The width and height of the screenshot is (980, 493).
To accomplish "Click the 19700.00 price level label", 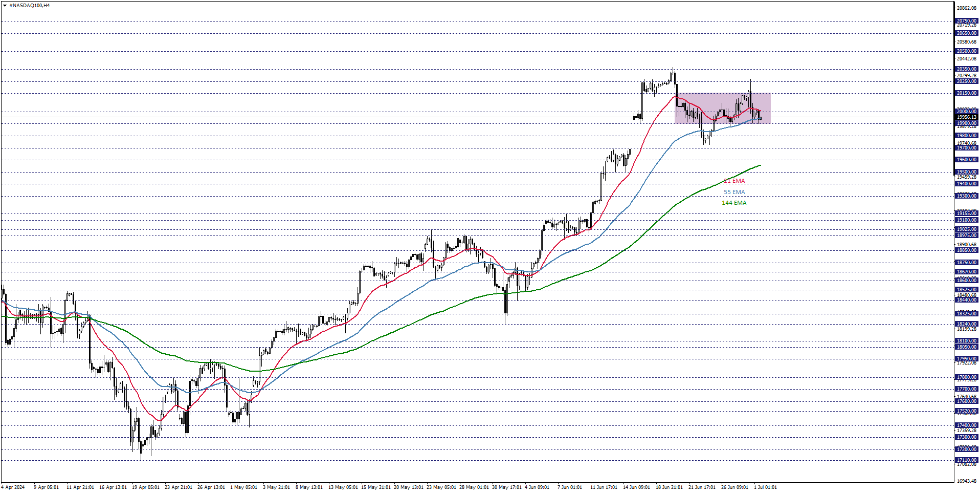I will click(967, 148).
